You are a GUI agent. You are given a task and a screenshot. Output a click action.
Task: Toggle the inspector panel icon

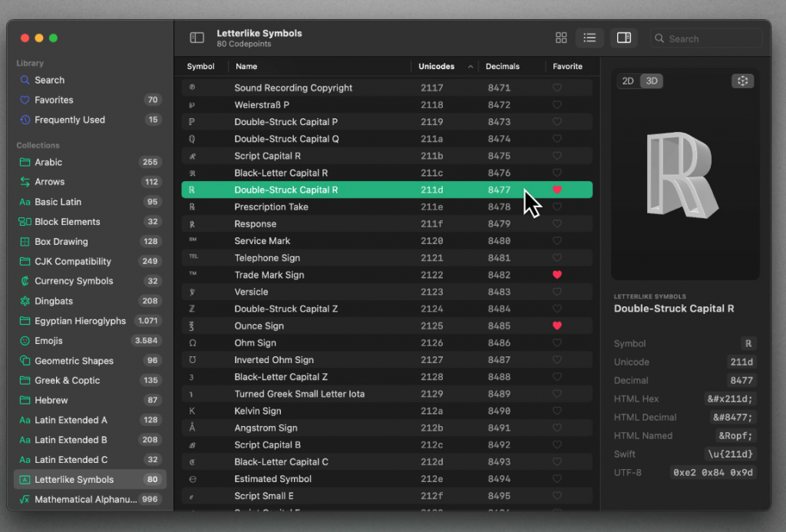pyautogui.click(x=624, y=38)
